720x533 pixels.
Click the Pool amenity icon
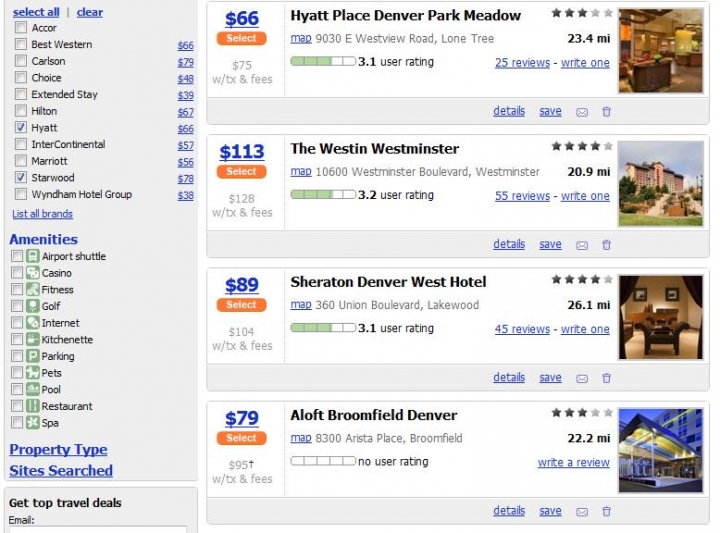point(33,389)
